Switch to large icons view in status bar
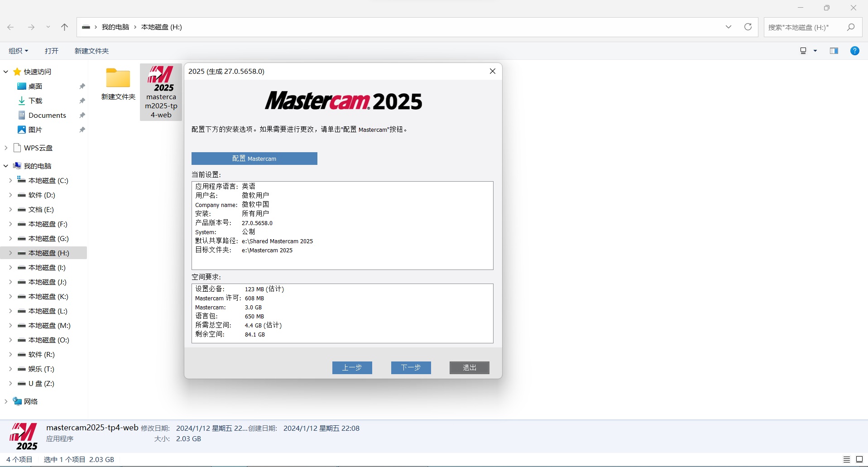This screenshot has width=868, height=467. [x=859, y=459]
